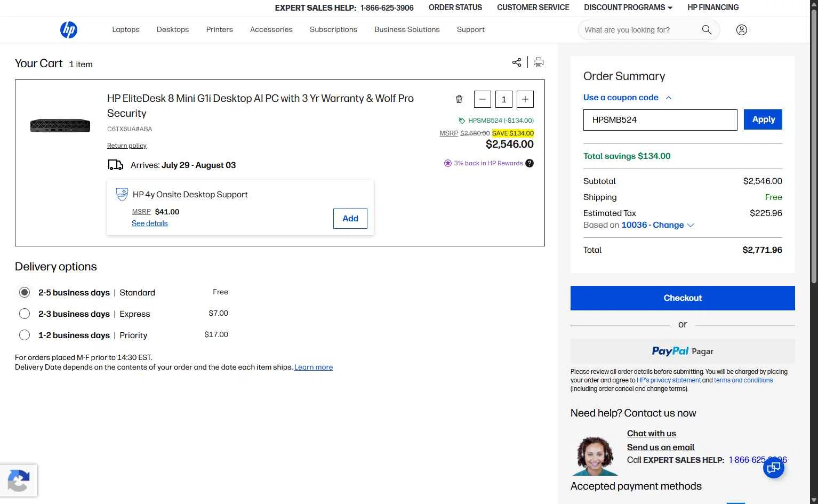Image resolution: width=818 pixels, height=504 pixels.
Task: Go to HP home via logo
Action: 69,30
